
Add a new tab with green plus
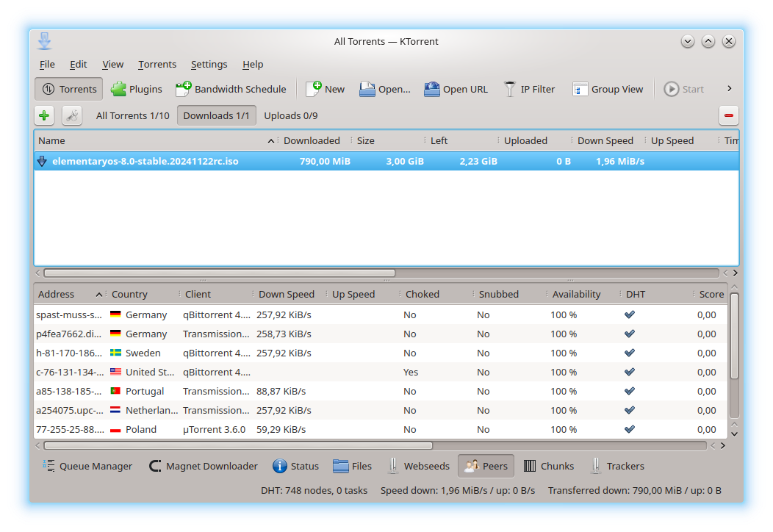(x=44, y=116)
